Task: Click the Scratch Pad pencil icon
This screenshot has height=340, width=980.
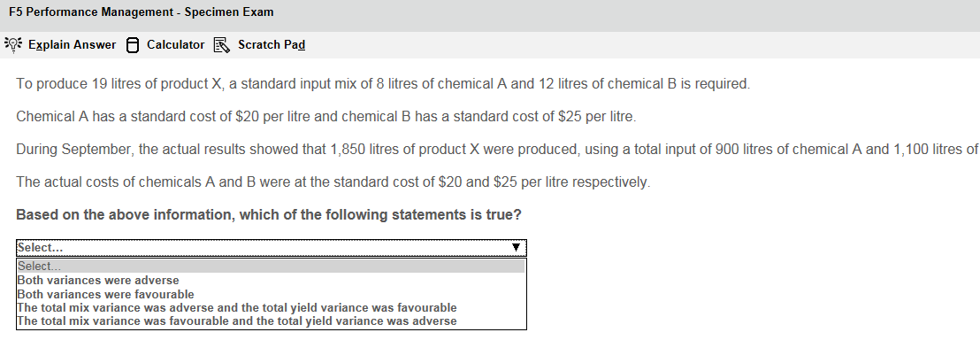Action: tap(222, 45)
